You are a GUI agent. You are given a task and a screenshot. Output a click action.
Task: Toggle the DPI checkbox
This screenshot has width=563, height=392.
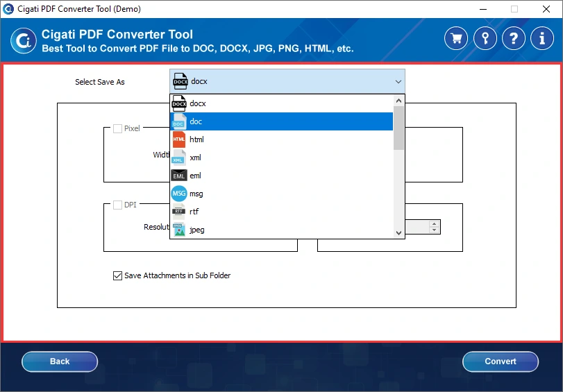(117, 205)
